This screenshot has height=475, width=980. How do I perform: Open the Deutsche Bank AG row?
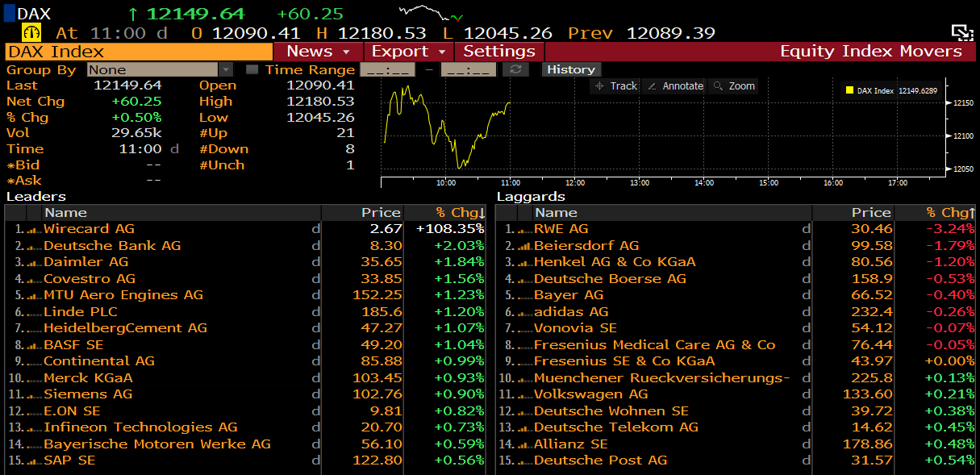[x=245, y=246]
